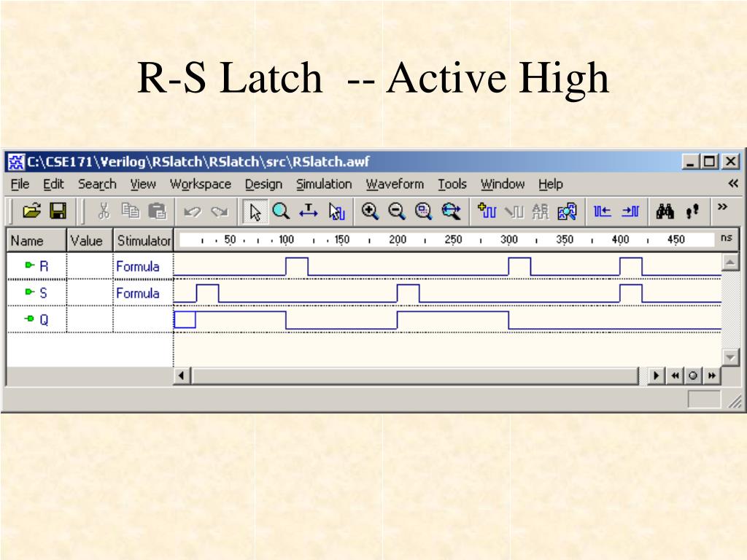The height and width of the screenshot is (560, 747).
Task: Click the waveform scroll down arrow
Action: [729, 357]
